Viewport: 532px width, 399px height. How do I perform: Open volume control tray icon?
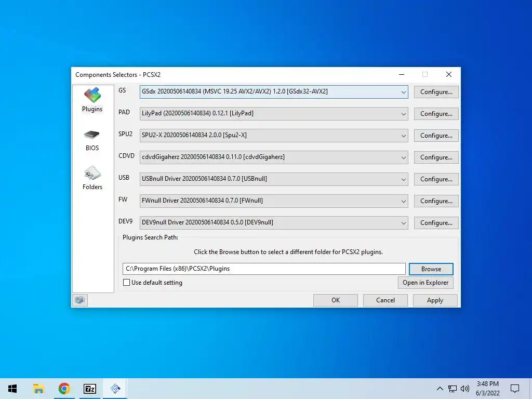point(465,389)
